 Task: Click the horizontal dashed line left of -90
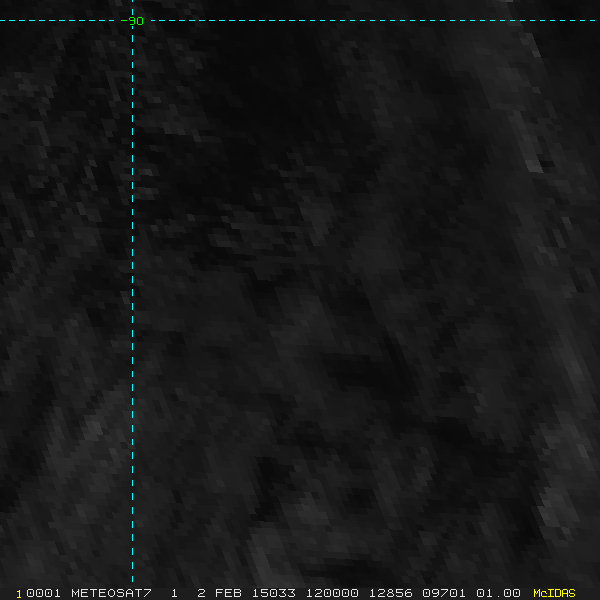60,20
